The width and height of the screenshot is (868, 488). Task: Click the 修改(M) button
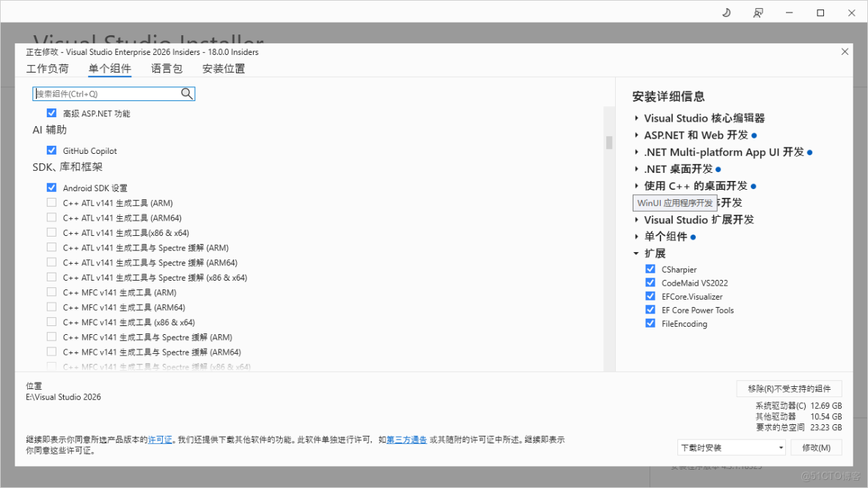816,447
